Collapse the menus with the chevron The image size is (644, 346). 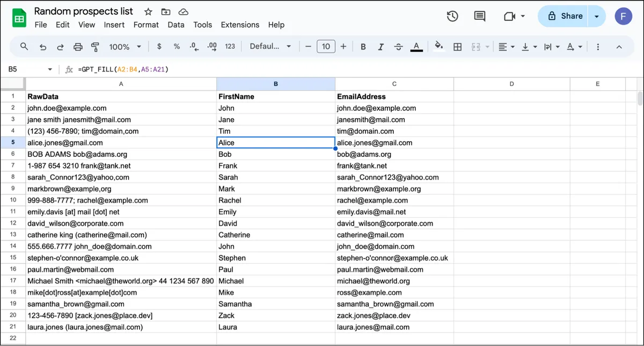pos(619,47)
